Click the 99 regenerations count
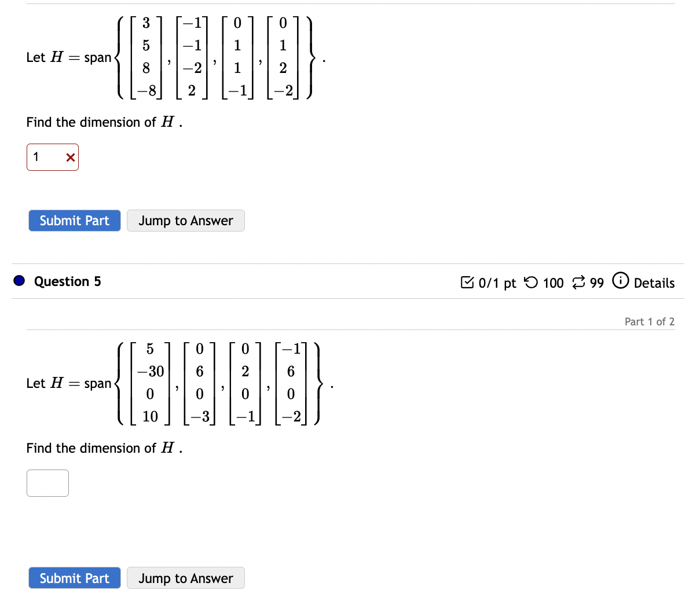This screenshot has width=700, height=605. click(597, 283)
